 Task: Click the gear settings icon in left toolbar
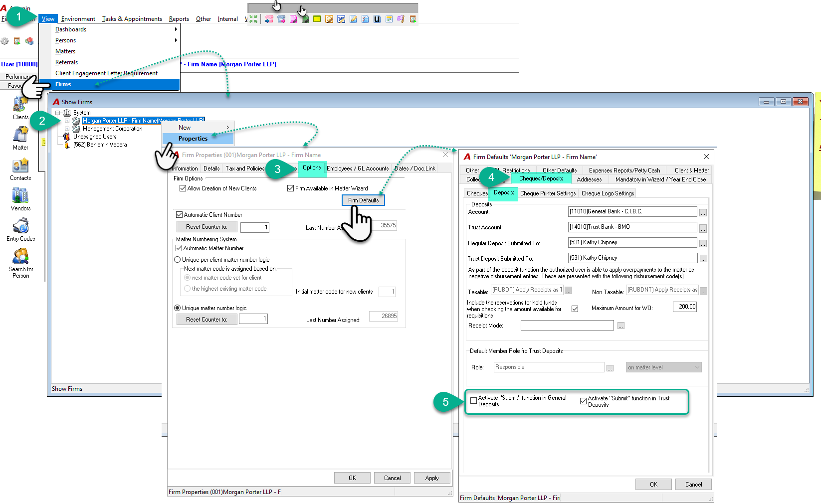click(4, 41)
